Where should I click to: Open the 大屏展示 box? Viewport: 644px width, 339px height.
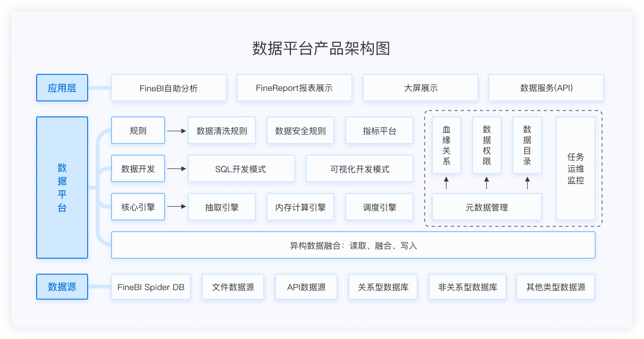pyautogui.click(x=420, y=88)
